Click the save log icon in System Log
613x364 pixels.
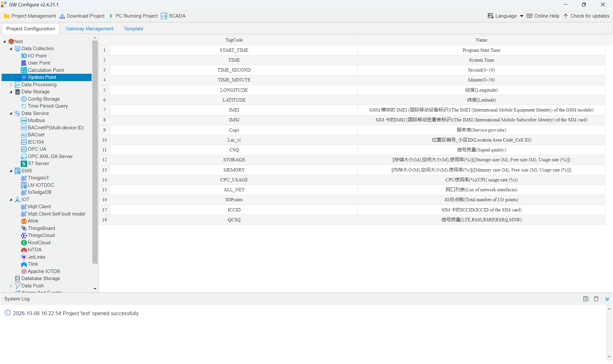point(586,299)
